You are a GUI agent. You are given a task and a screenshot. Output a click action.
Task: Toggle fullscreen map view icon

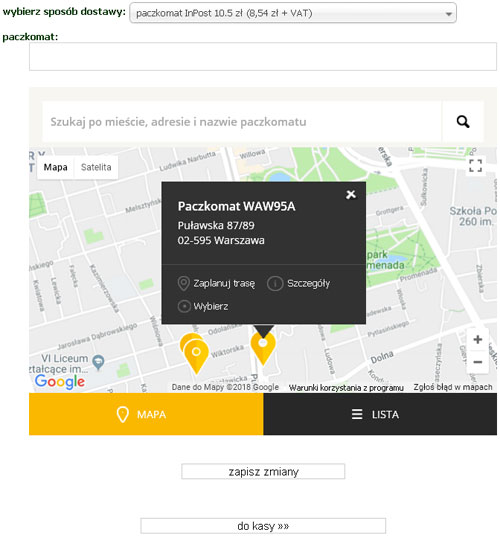click(475, 166)
